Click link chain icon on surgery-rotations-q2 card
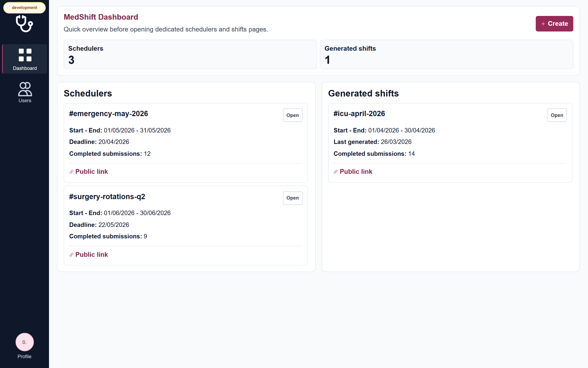Image resolution: width=588 pixels, height=368 pixels. [71, 255]
